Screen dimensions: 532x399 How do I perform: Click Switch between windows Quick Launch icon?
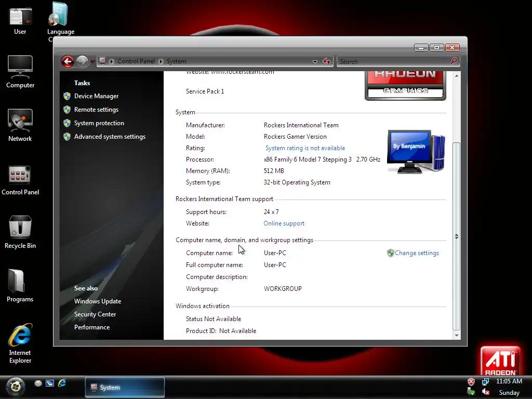(x=50, y=383)
